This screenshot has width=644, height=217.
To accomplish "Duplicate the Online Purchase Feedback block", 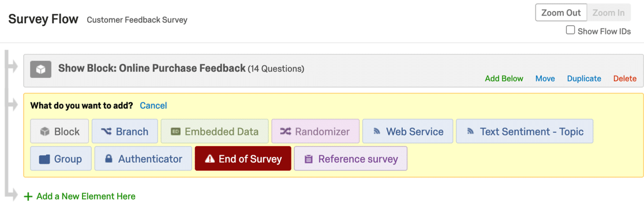I will coord(584,78).
